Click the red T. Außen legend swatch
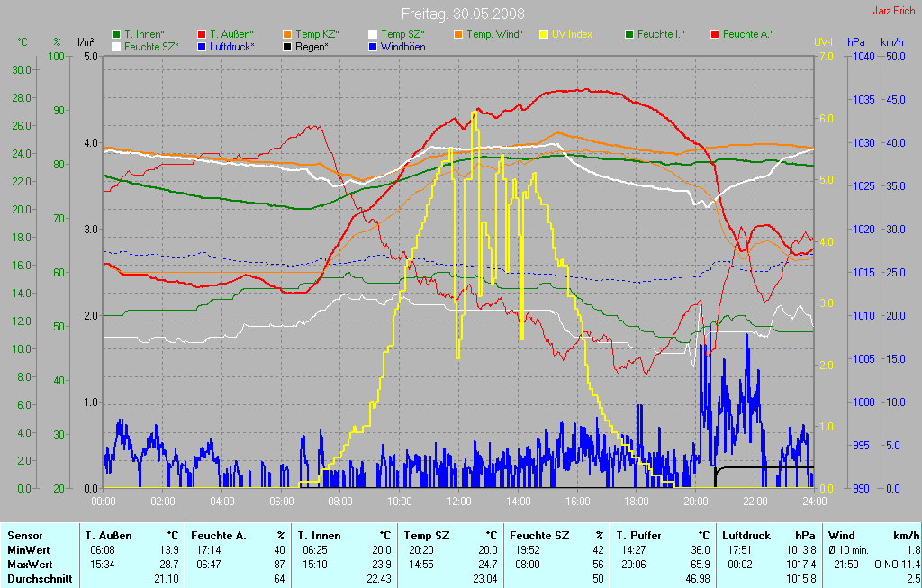Viewport: 922px width, 588px height. [x=202, y=35]
